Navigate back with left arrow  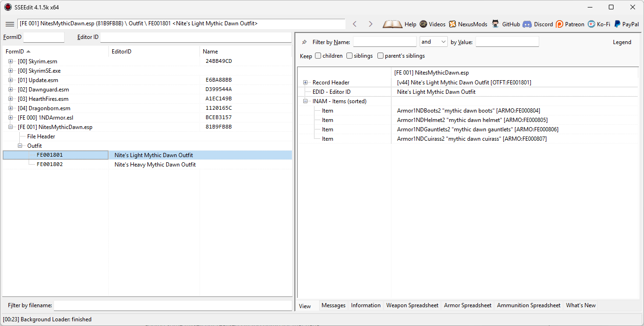pos(355,24)
